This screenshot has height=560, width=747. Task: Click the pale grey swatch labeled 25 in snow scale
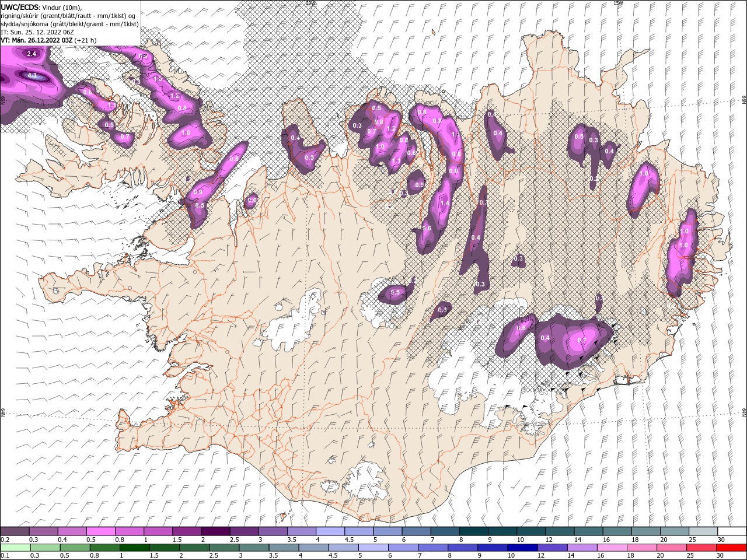[x=703, y=531]
